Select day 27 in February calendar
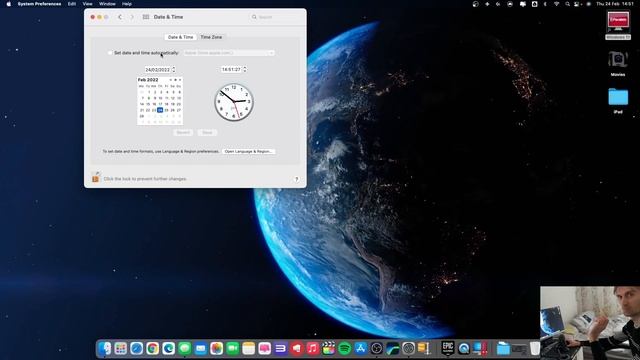 pyautogui.click(x=179, y=110)
